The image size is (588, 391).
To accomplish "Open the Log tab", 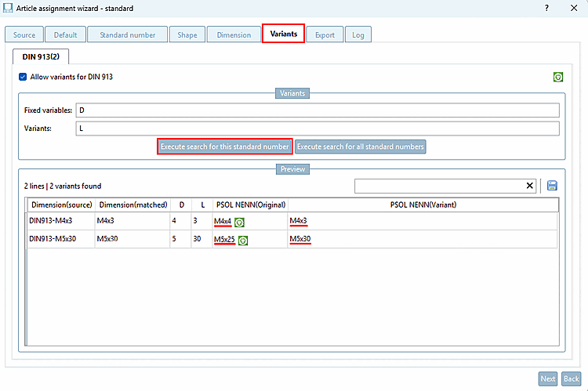I will click(358, 34).
